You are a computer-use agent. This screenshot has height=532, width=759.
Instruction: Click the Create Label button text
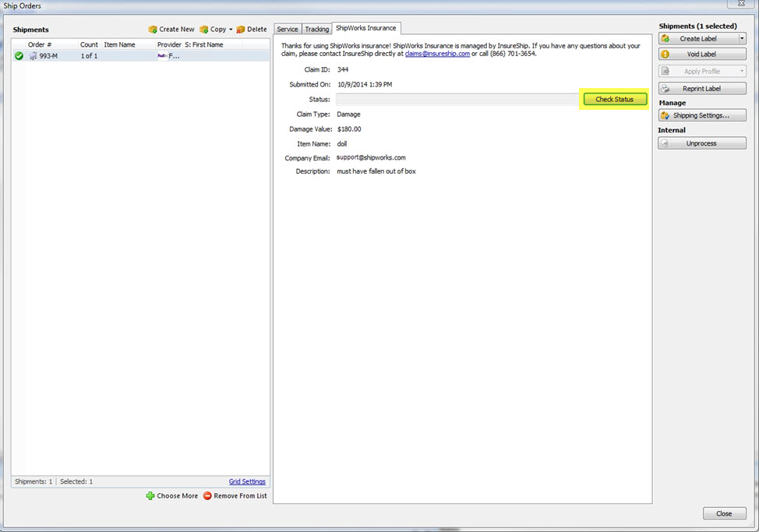coord(698,39)
